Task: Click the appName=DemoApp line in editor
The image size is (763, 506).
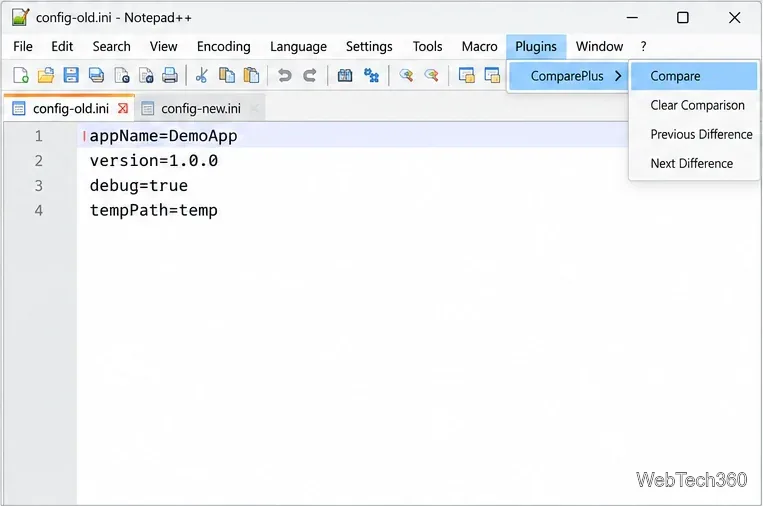Action: point(163,136)
